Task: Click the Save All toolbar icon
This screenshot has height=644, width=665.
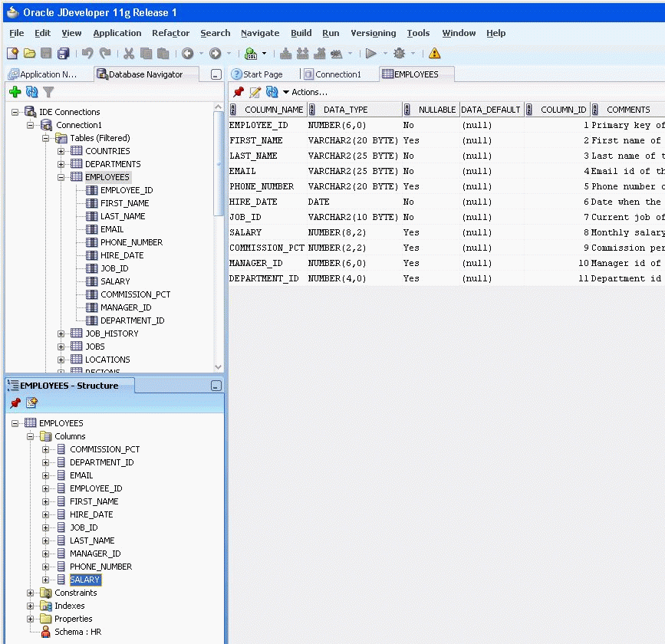Action: click(x=64, y=54)
